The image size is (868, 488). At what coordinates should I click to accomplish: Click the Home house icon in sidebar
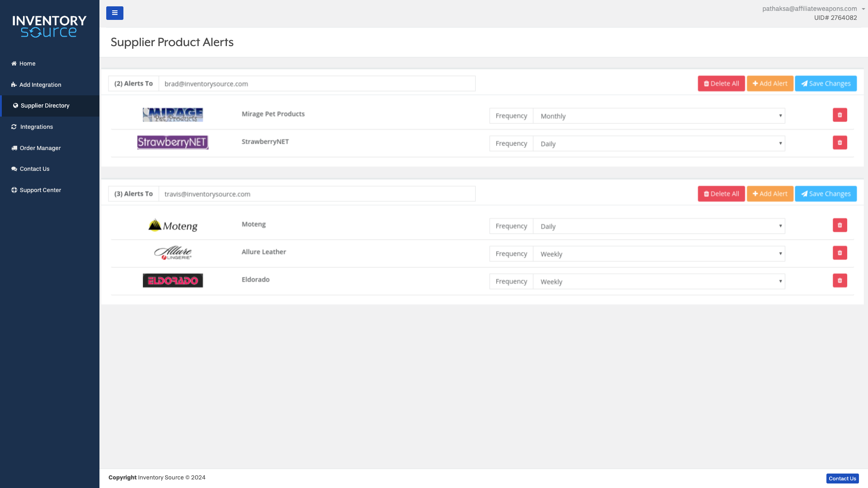tap(14, 63)
